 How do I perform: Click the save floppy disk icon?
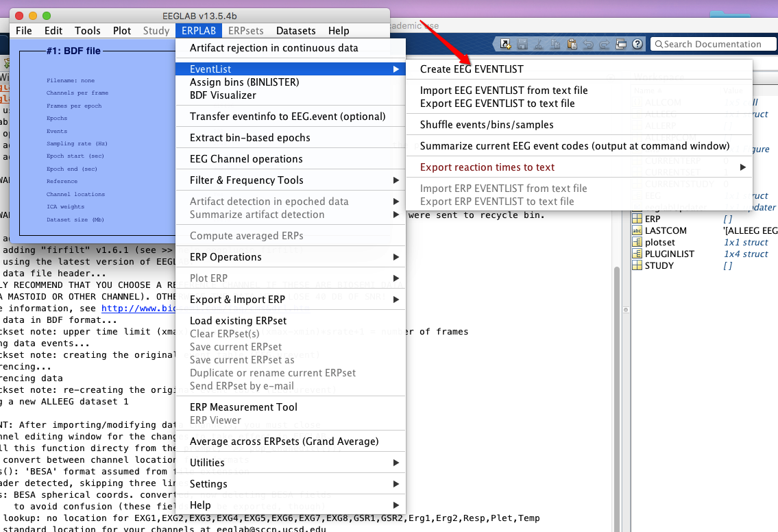click(x=522, y=44)
